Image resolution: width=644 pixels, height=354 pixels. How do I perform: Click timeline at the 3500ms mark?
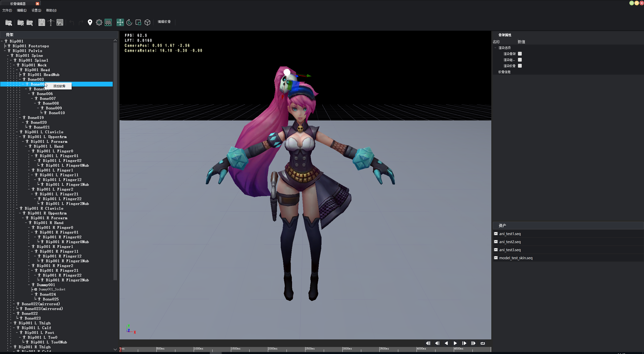(x=380, y=349)
